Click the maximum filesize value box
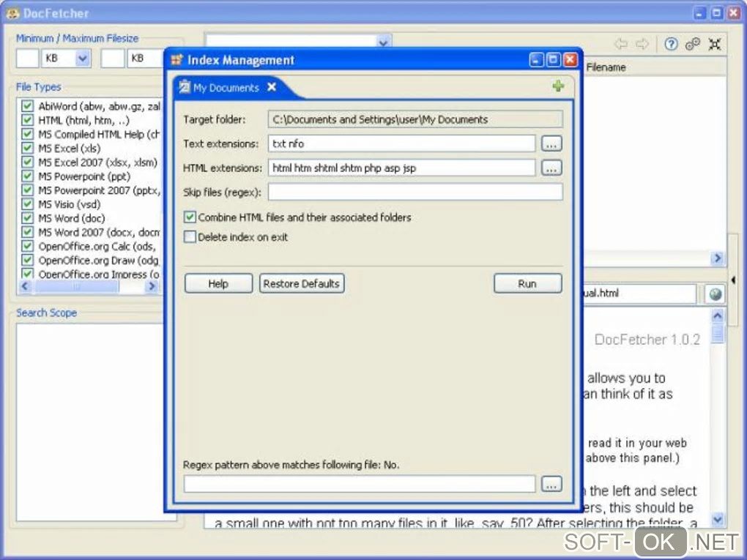This screenshot has width=747, height=560. (x=113, y=58)
